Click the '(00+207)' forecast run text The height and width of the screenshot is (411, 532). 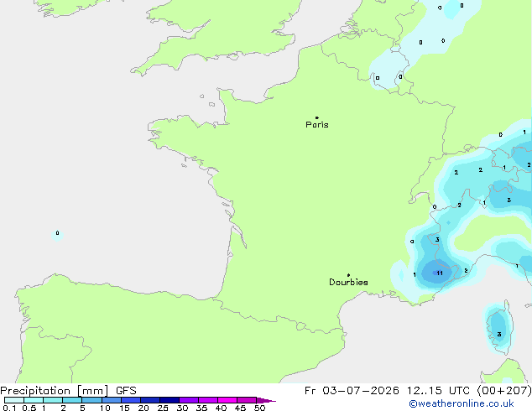click(504, 391)
